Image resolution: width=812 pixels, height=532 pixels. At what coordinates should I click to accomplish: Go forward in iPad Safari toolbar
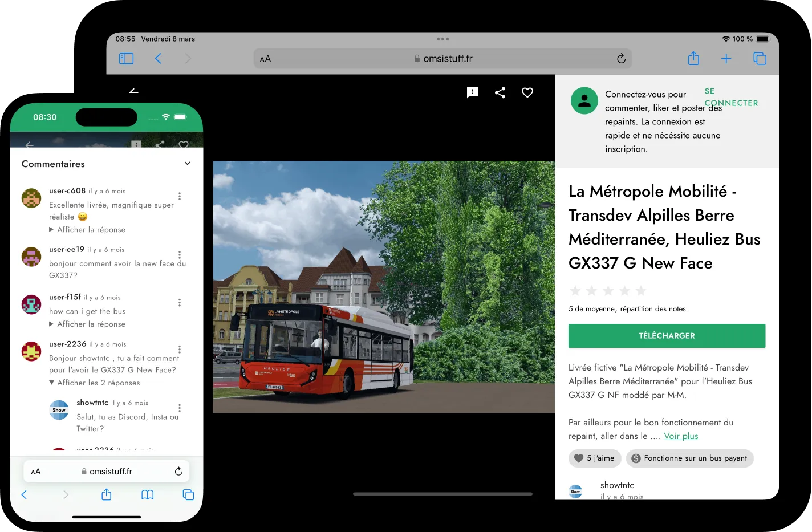coord(188,59)
